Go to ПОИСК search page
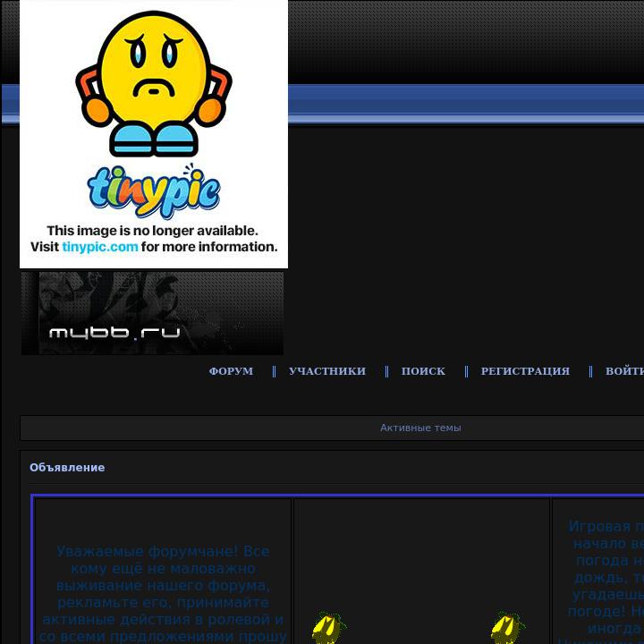Screen dimensions: 644x644 pyautogui.click(x=423, y=371)
